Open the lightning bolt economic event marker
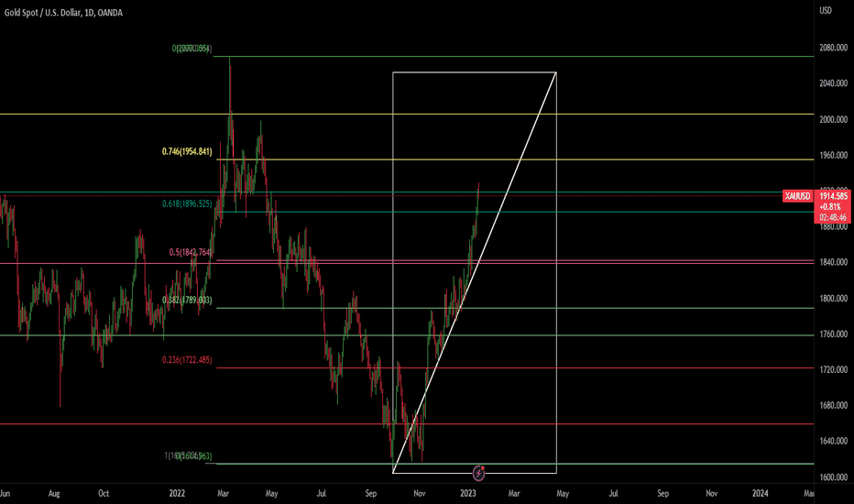The width and height of the screenshot is (854, 504). 478,473
